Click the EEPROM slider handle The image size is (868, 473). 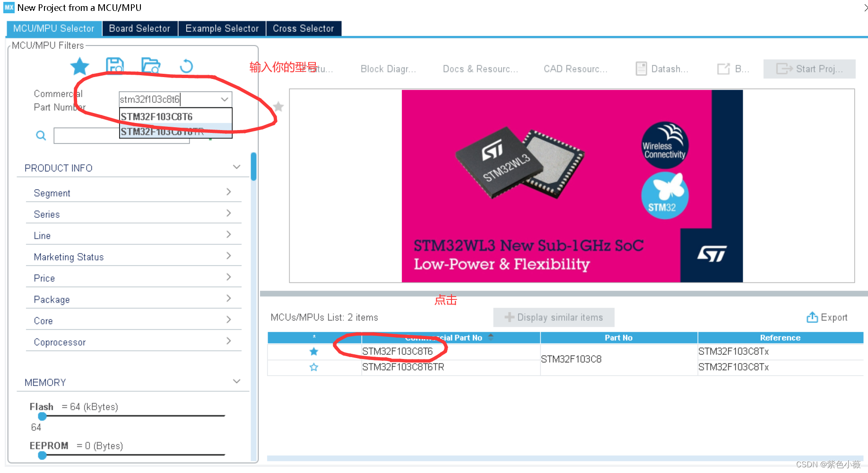[x=43, y=455]
